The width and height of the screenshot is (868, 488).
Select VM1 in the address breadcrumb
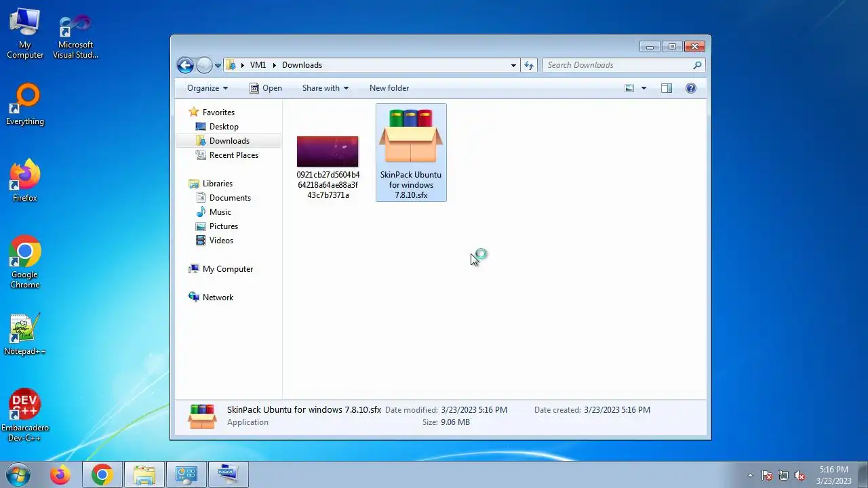tap(258, 65)
